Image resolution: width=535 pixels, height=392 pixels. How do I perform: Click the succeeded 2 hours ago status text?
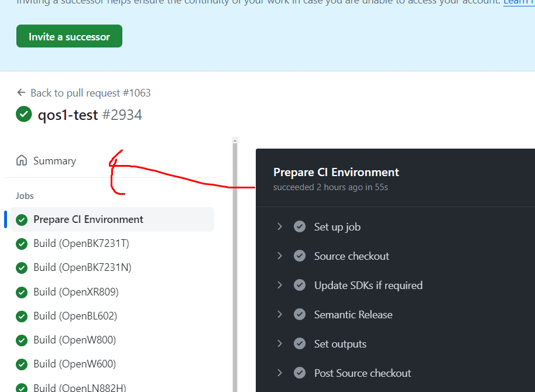(331, 187)
